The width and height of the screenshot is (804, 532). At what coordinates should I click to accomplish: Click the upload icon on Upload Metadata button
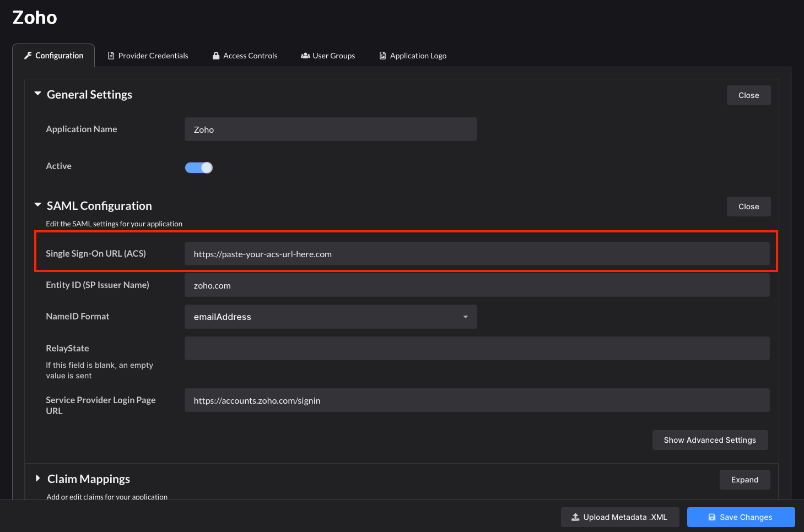click(575, 517)
